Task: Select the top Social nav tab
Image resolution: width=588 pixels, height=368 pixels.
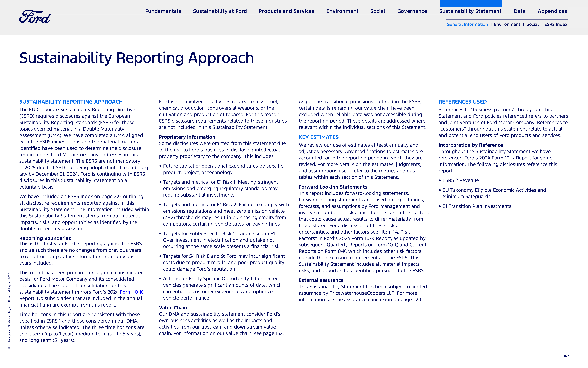Action: (x=378, y=11)
